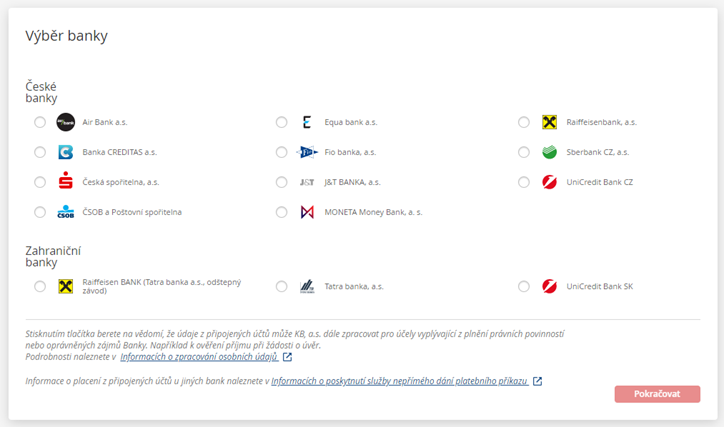
Task: Click the Air Bank a.s. label
Action: 105,122
